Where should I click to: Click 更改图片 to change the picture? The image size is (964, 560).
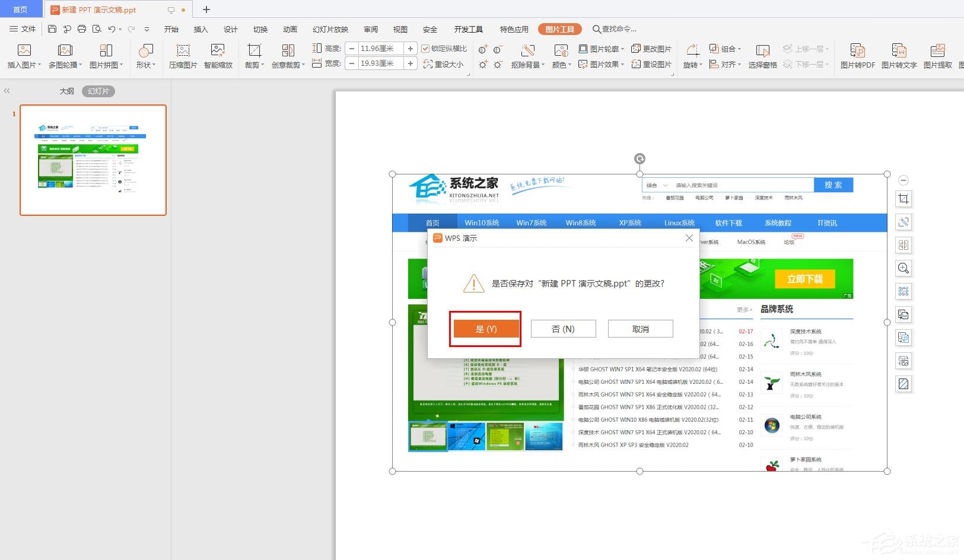[x=652, y=49]
